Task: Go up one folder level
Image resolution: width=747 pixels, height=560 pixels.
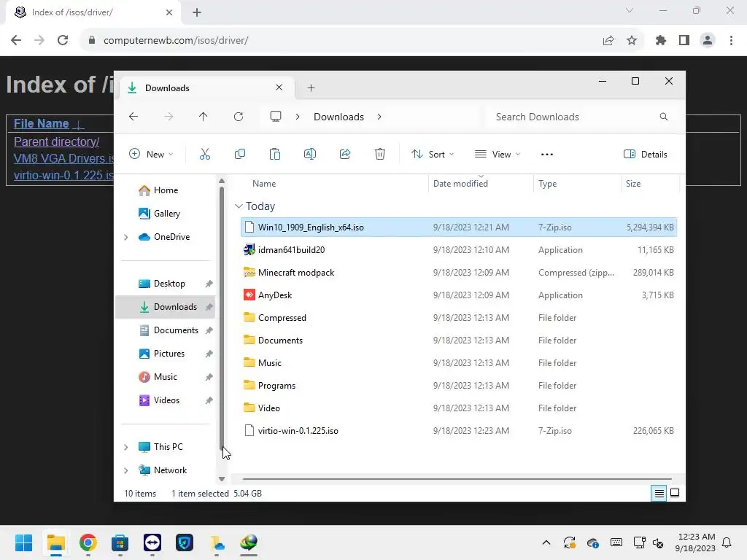Action: (x=203, y=117)
